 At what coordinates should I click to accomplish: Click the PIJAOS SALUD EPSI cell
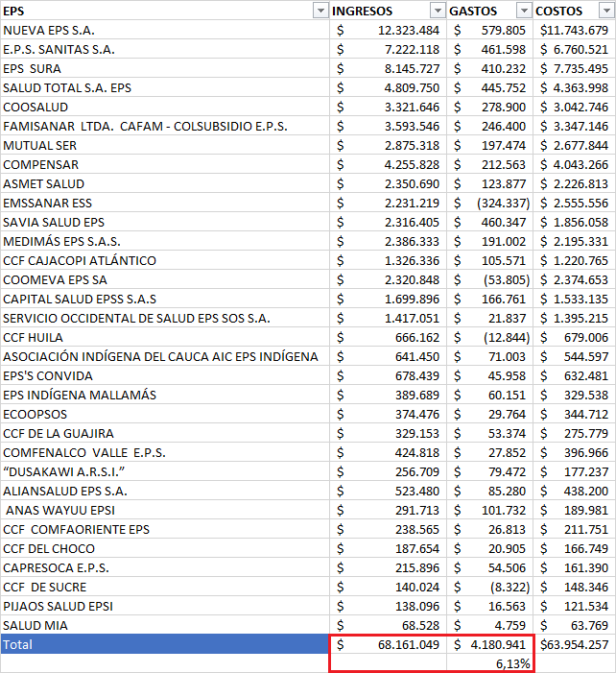click(165, 606)
